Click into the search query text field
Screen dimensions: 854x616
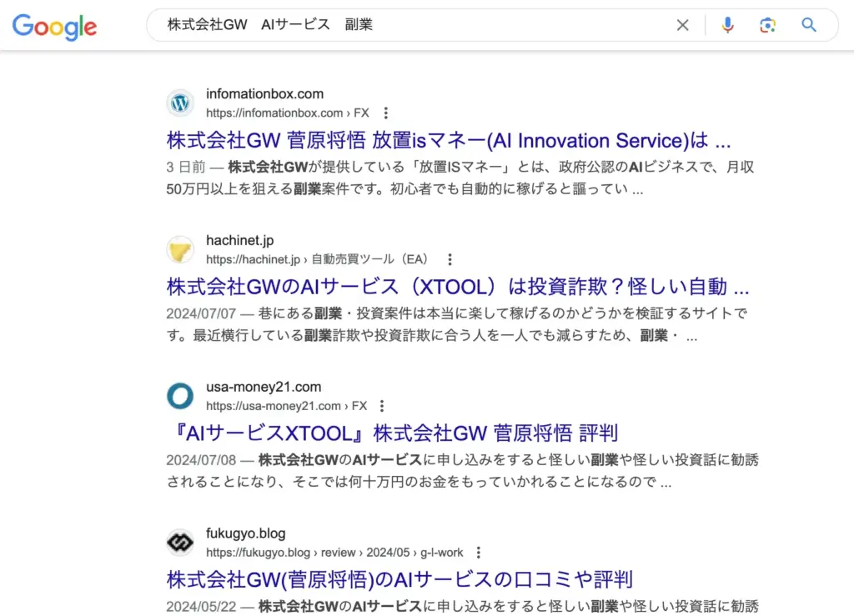417,25
